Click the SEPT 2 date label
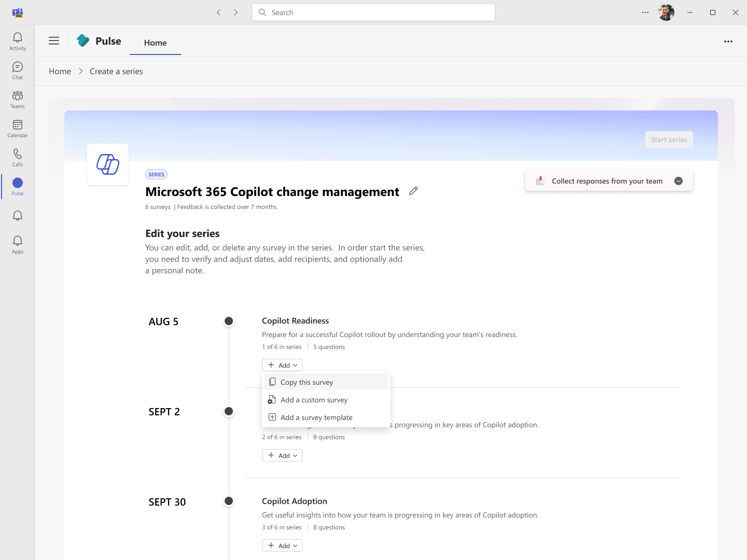The width and height of the screenshot is (747, 560). 164,412
